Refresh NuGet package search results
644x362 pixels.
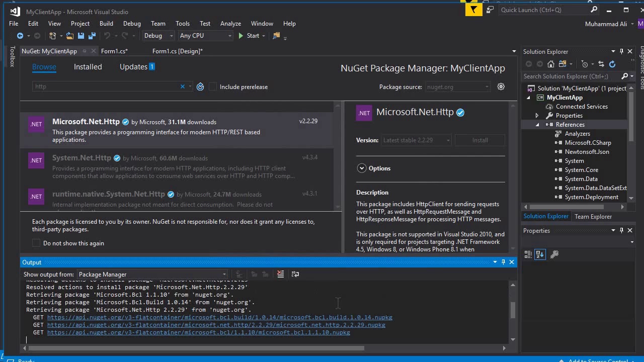200,86
